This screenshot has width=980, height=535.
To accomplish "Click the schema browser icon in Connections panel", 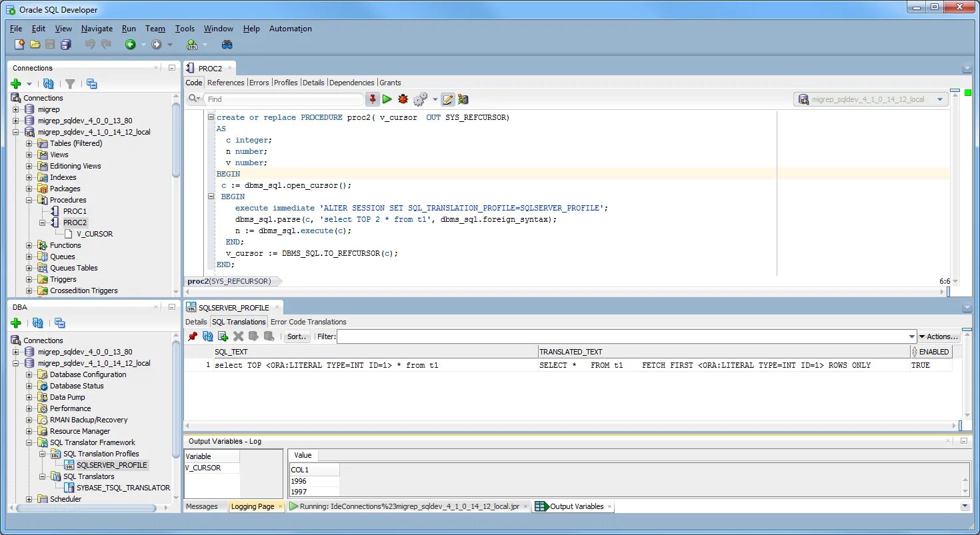I will pyautogui.click(x=92, y=84).
